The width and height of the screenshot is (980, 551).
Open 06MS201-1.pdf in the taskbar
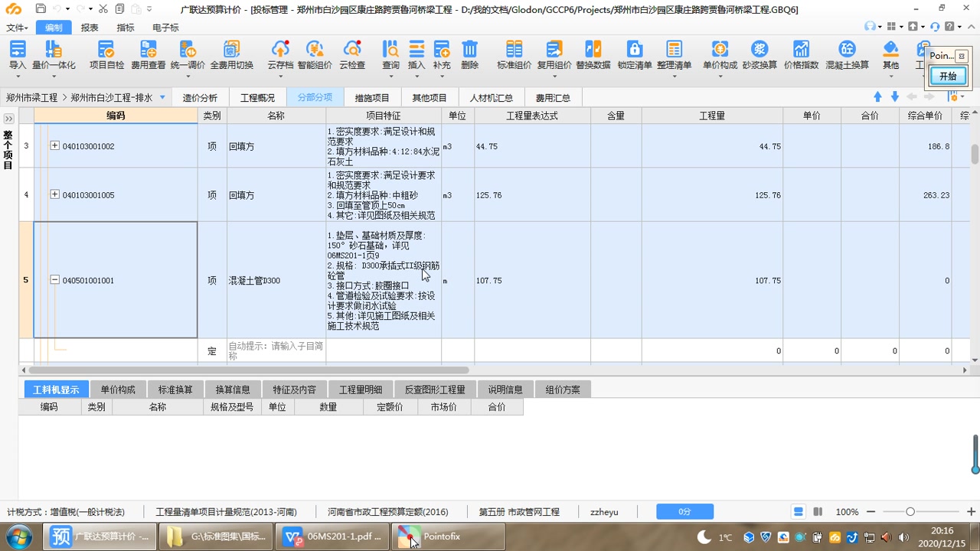[333, 536]
